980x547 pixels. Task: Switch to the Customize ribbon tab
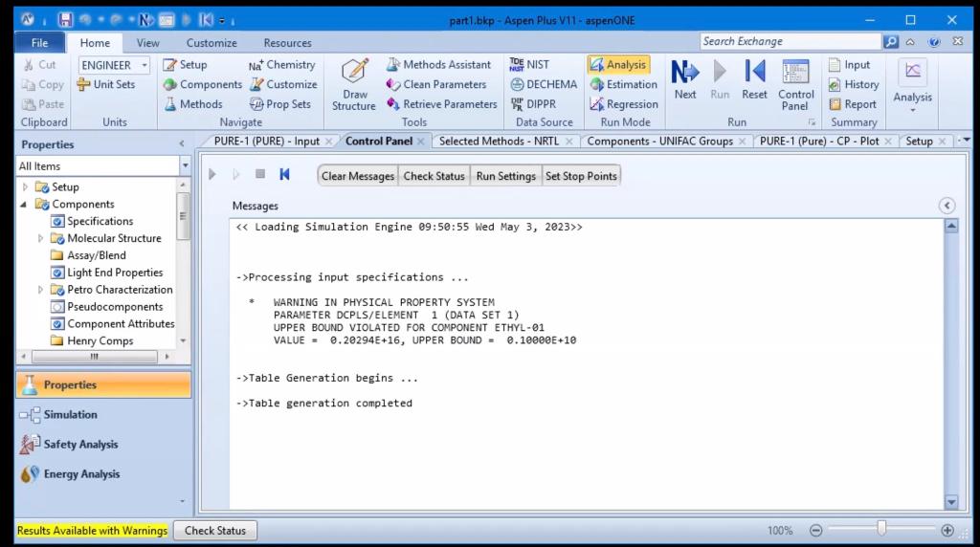point(212,43)
